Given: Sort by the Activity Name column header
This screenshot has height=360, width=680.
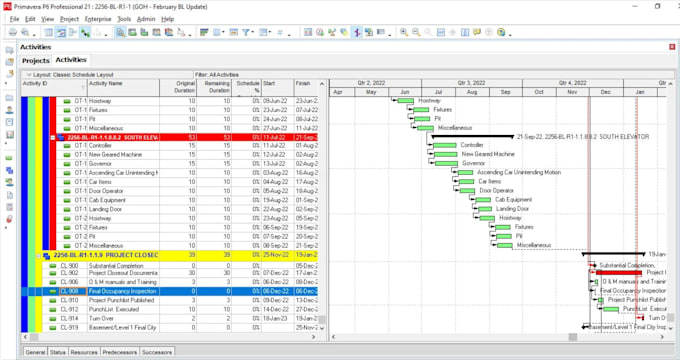Looking at the screenshot, I should pyautogui.click(x=123, y=87).
